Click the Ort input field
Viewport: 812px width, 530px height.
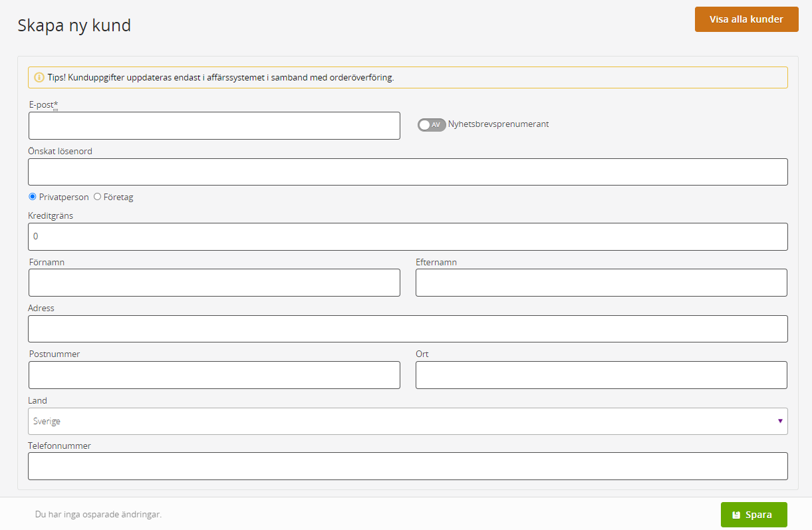[601, 375]
